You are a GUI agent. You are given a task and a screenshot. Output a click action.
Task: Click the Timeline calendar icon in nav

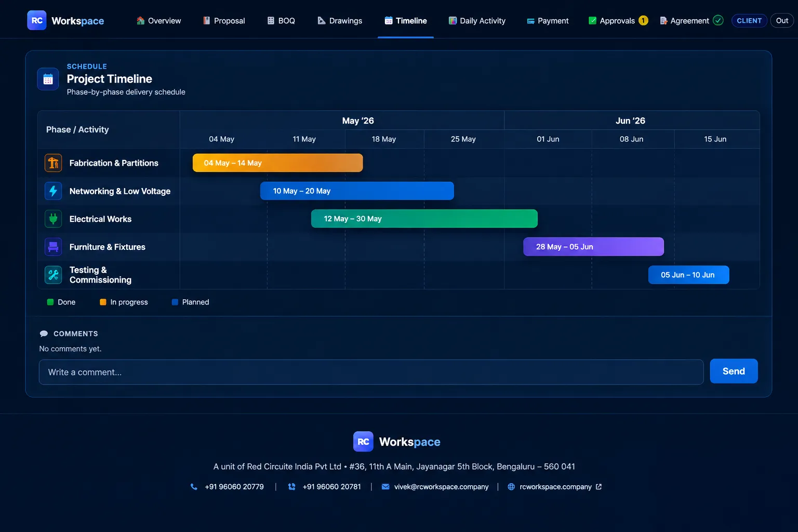click(x=389, y=21)
